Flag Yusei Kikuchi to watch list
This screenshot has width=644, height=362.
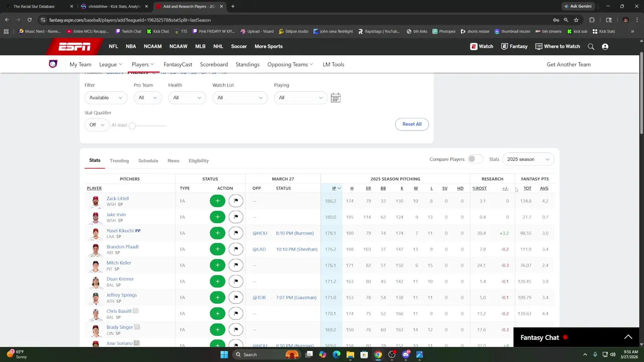coord(236,233)
